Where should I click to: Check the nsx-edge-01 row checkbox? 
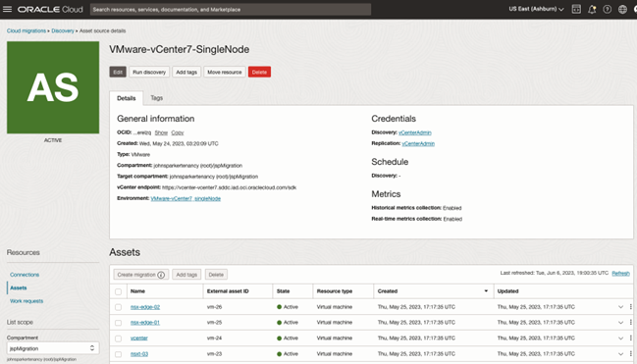click(x=118, y=323)
